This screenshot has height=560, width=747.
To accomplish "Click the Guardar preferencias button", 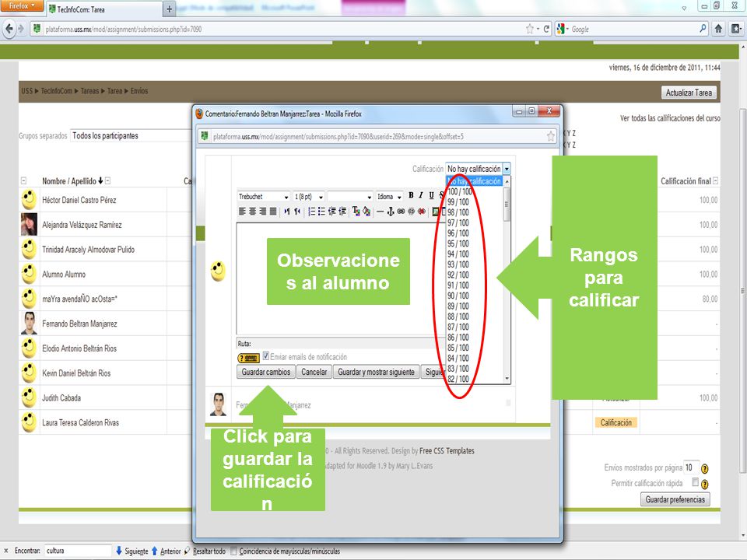I will 675,499.
